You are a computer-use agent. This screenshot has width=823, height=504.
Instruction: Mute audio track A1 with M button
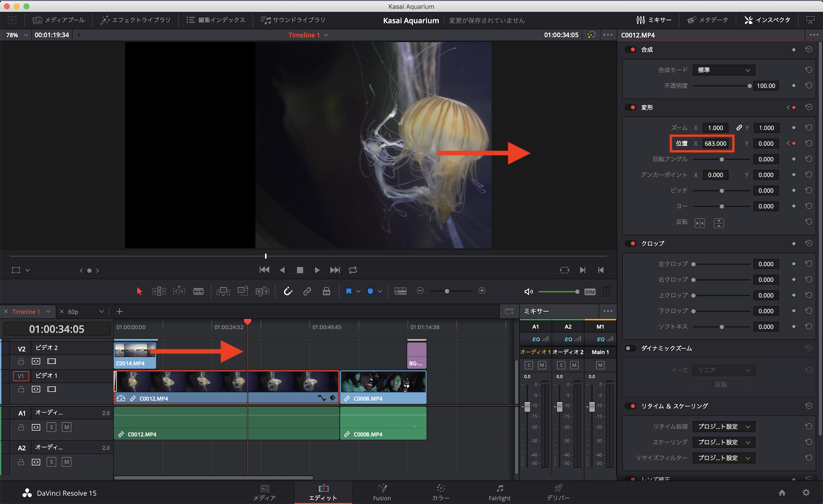[67, 427]
